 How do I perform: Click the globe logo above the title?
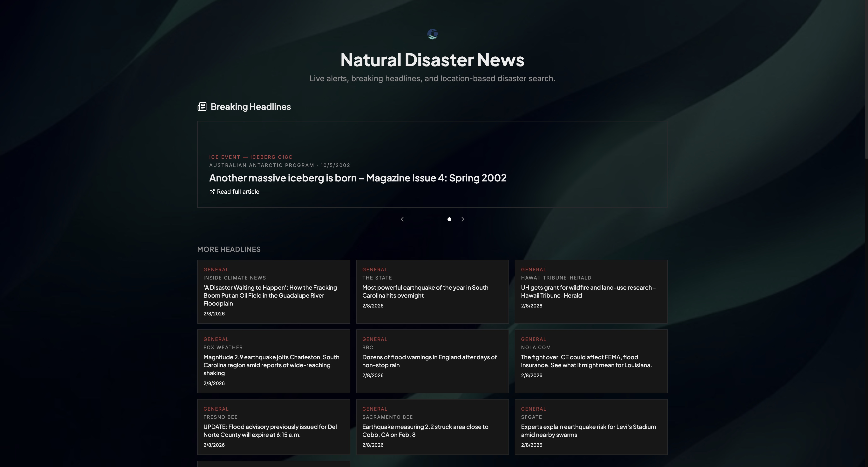432,34
